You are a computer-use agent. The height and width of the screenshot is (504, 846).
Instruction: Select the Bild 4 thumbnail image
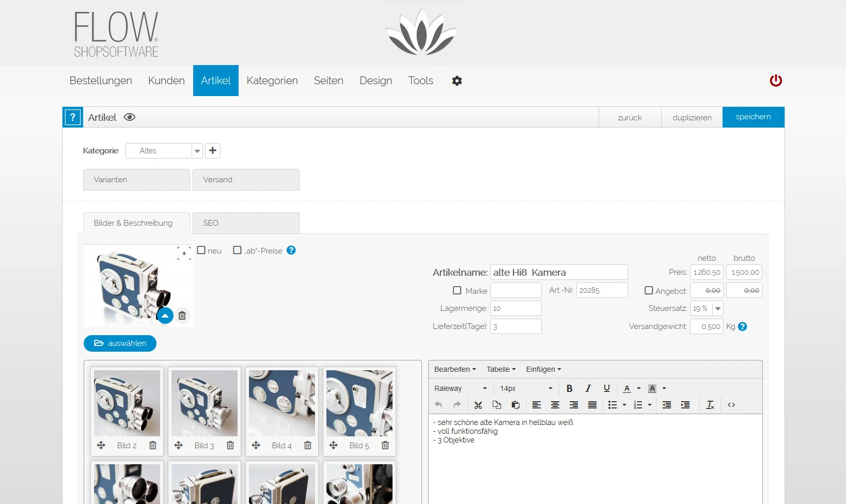point(282,403)
